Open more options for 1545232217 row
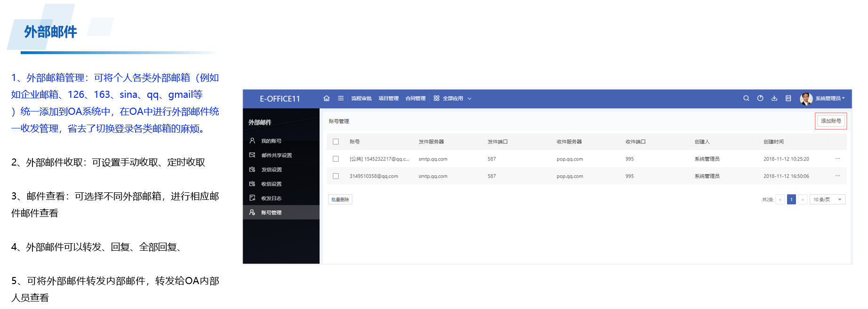This screenshot has width=868, height=309. point(837,159)
